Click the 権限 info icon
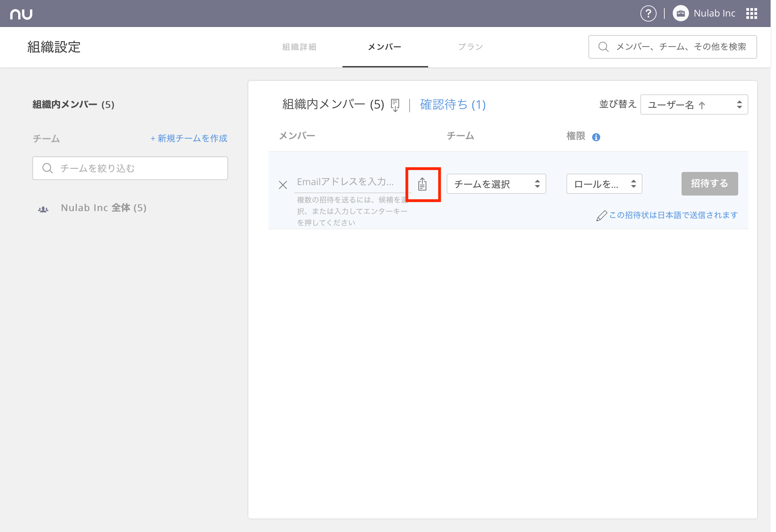 pyautogui.click(x=596, y=137)
